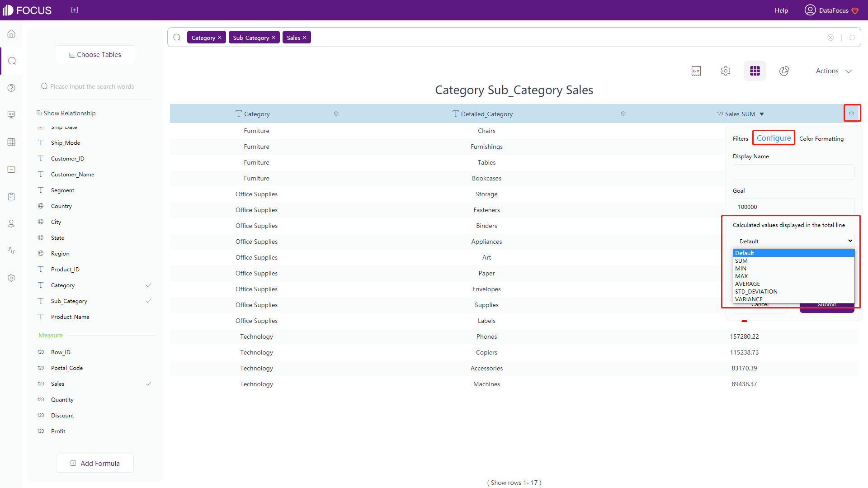
Task: Open the question mark icon in sidebar
Action: point(11,88)
